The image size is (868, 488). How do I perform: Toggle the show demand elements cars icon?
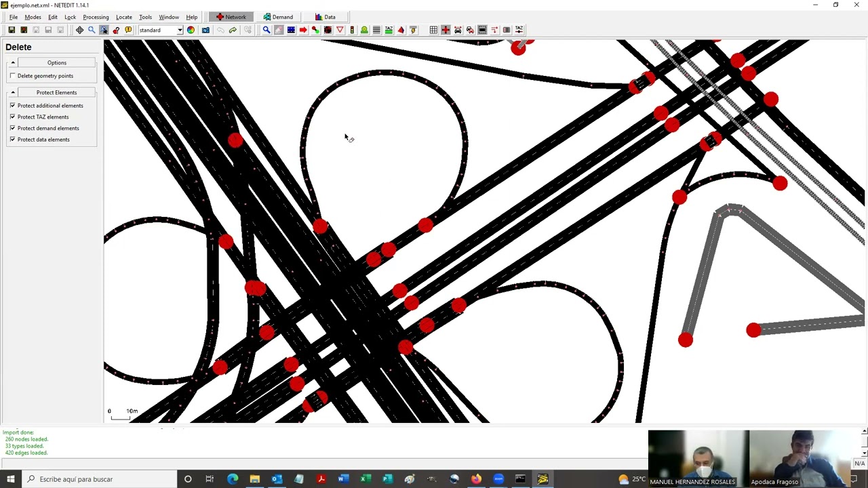click(470, 30)
